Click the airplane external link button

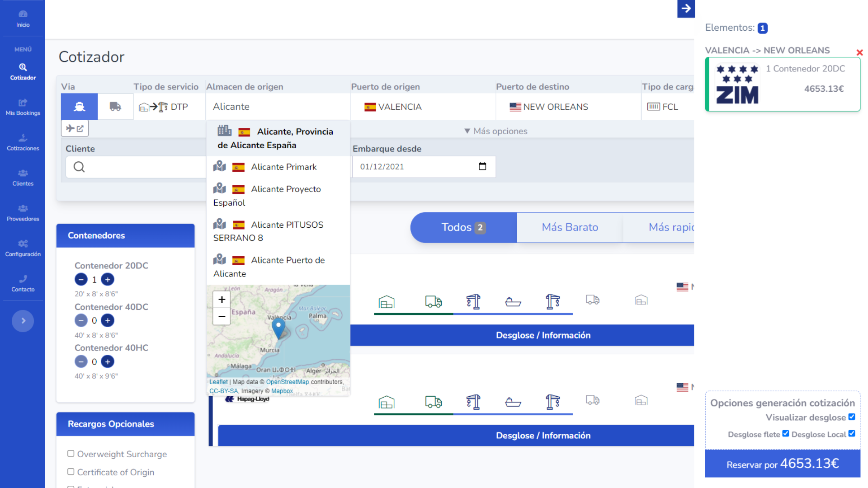click(x=75, y=128)
